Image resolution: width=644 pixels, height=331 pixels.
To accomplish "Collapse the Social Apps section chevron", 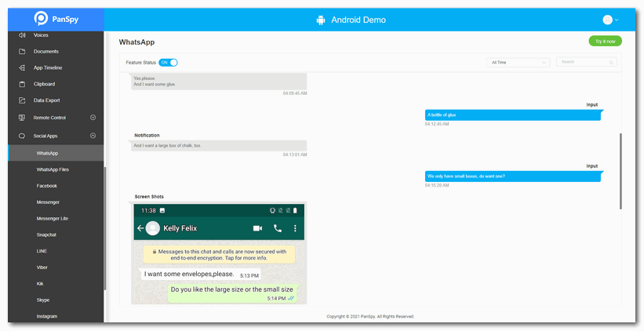I will point(93,136).
